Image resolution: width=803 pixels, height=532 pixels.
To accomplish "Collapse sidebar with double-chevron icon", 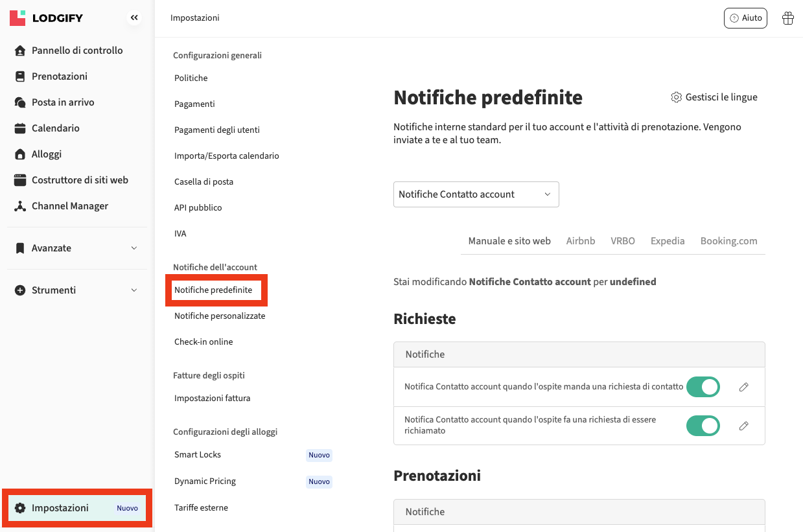I will pos(134,17).
